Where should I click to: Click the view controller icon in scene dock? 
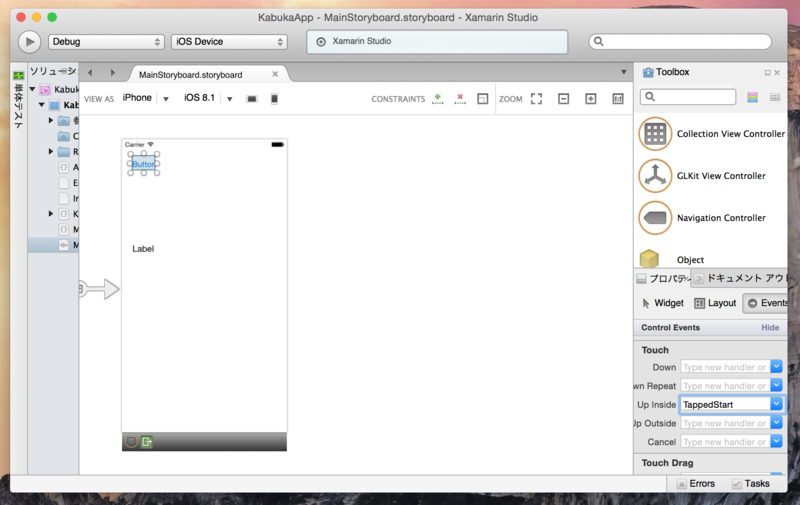point(131,441)
